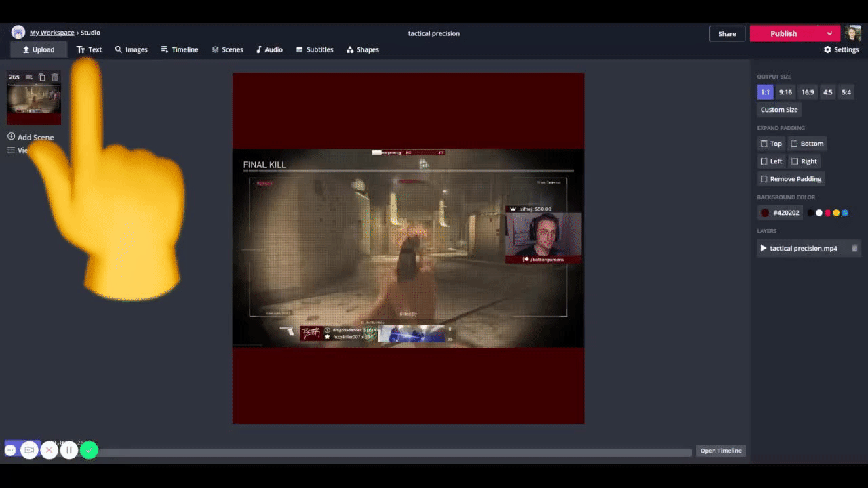Screen dimensions: 868x488
Task: Open the #420202 background color picker
Action: pos(779,213)
